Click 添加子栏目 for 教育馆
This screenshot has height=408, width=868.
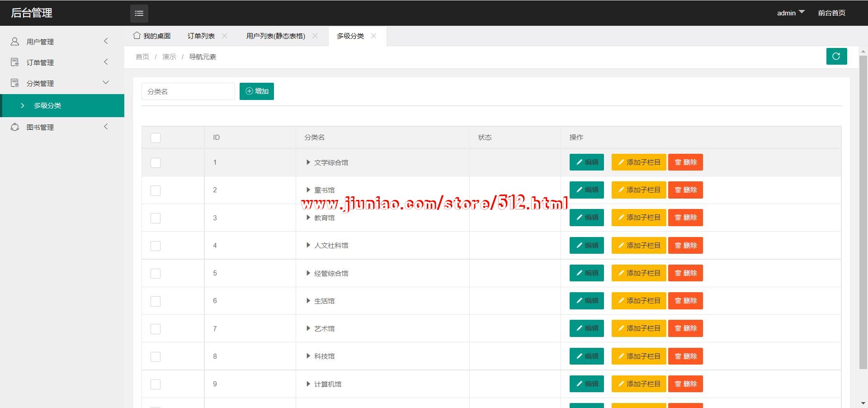coord(638,218)
